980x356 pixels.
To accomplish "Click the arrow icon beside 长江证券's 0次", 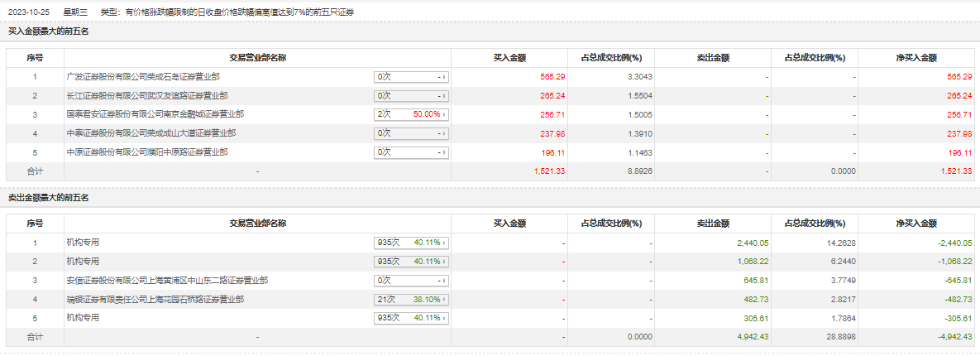I will (445, 95).
